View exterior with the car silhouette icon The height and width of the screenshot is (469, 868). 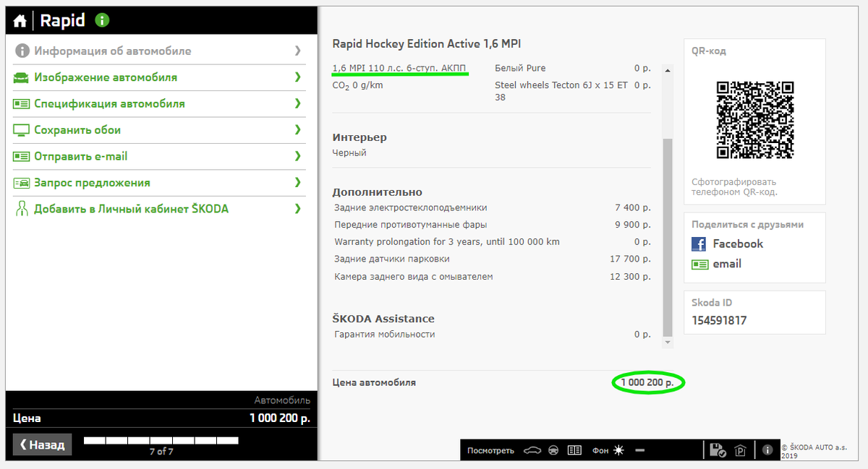[531, 450]
